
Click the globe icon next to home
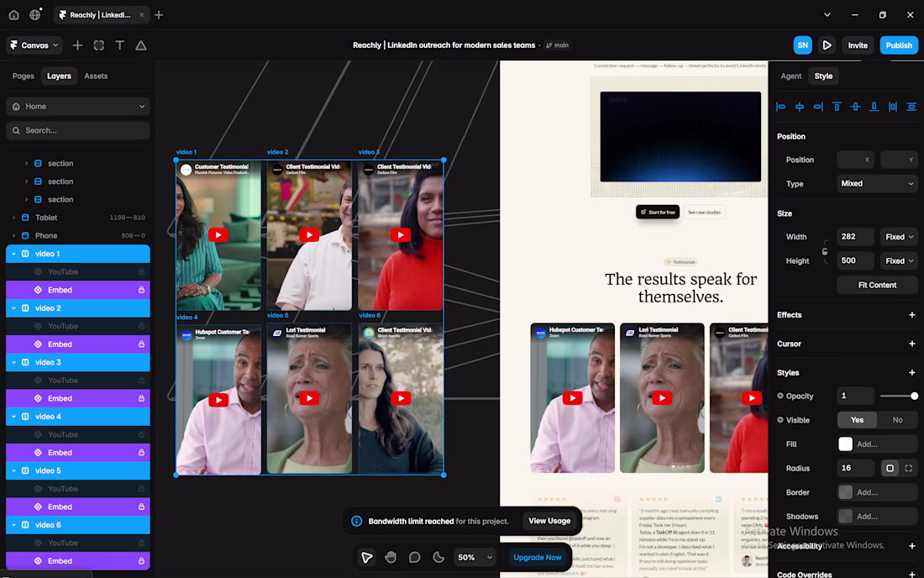(x=35, y=15)
